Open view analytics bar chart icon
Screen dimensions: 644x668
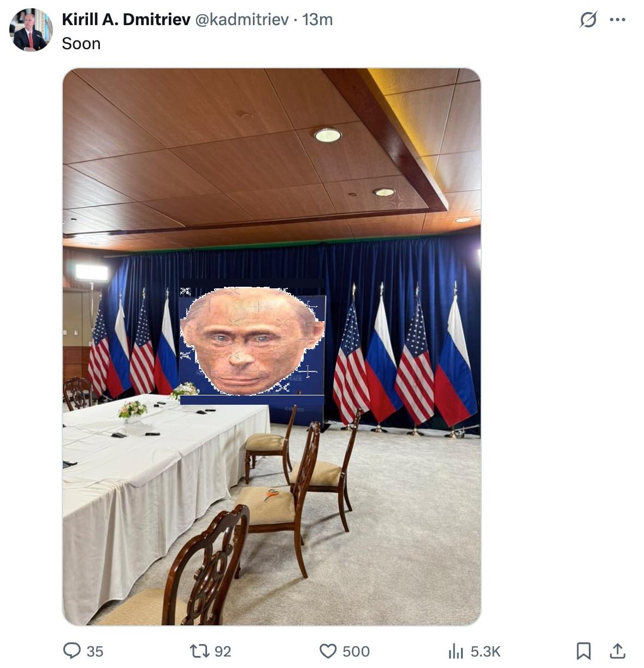456,651
